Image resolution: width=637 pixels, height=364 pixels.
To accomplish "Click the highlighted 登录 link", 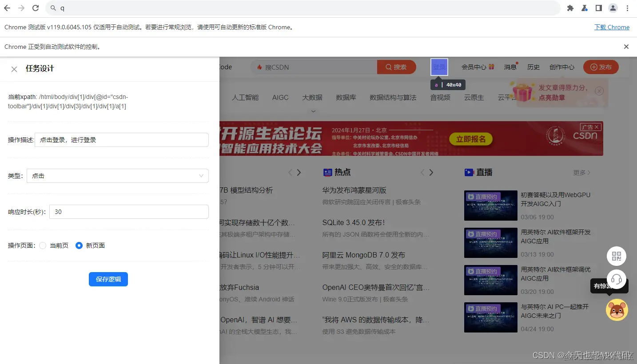I will pyautogui.click(x=439, y=67).
